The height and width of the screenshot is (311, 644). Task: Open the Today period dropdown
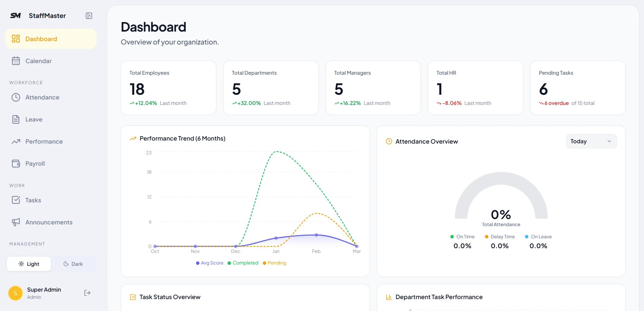coord(591,141)
